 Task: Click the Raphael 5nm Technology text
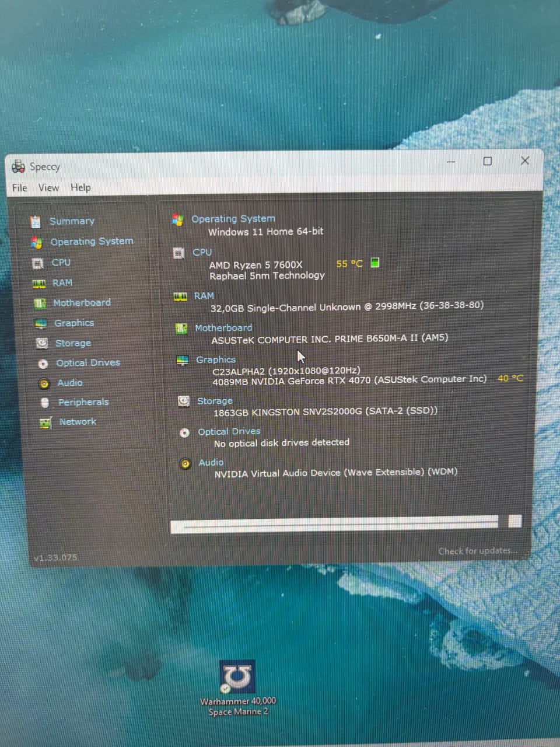tap(267, 276)
